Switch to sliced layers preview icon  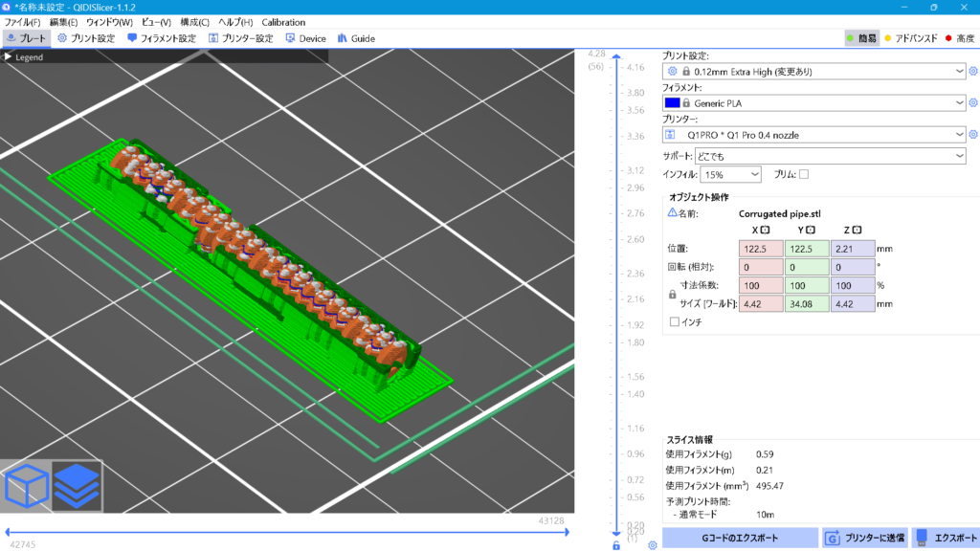[x=77, y=488]
